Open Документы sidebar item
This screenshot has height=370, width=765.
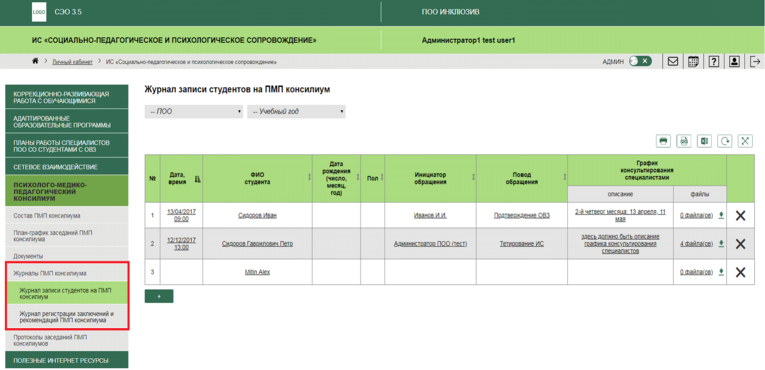pos(66,256)
